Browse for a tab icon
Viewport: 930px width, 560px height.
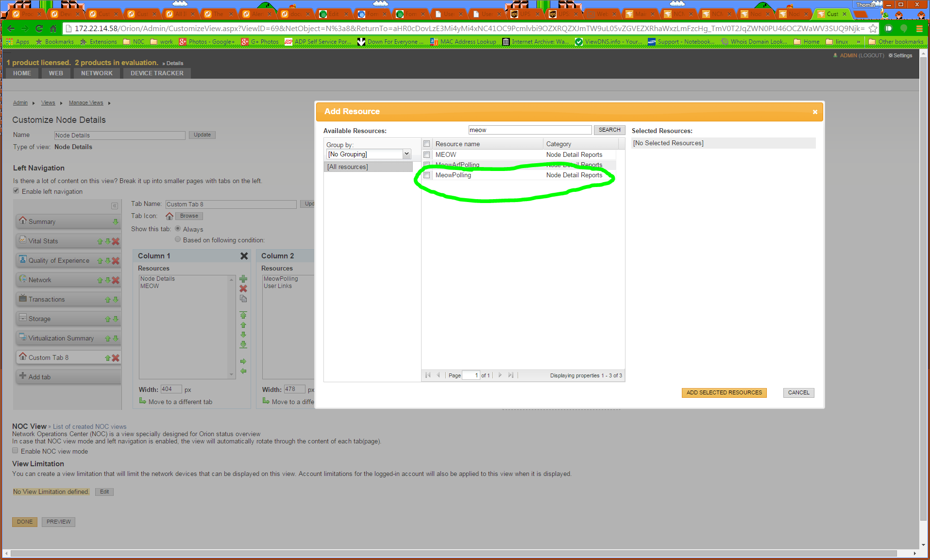pos(189,216)
